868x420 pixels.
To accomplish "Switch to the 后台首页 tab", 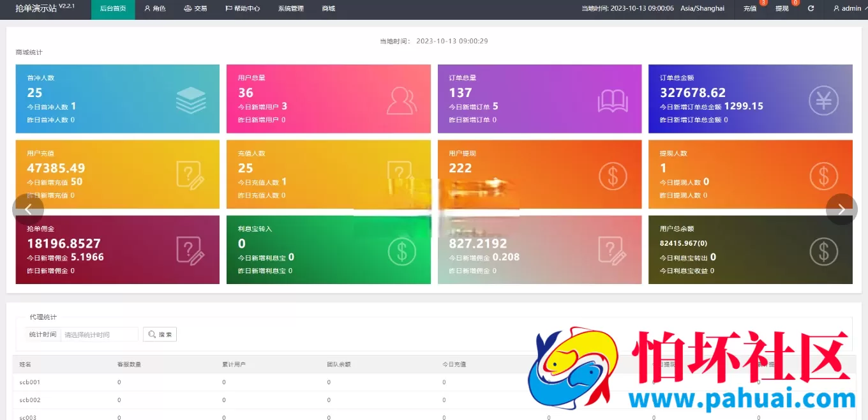I will click(113, 9).
